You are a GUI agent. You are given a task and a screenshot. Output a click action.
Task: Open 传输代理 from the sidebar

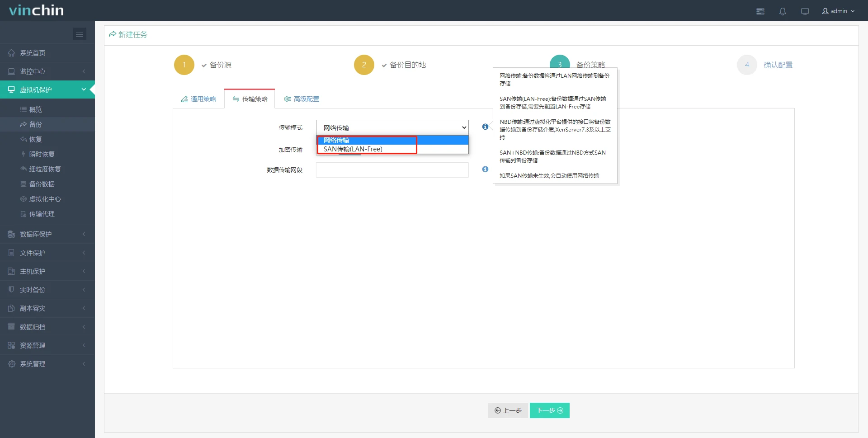click(x=42, y=214)
